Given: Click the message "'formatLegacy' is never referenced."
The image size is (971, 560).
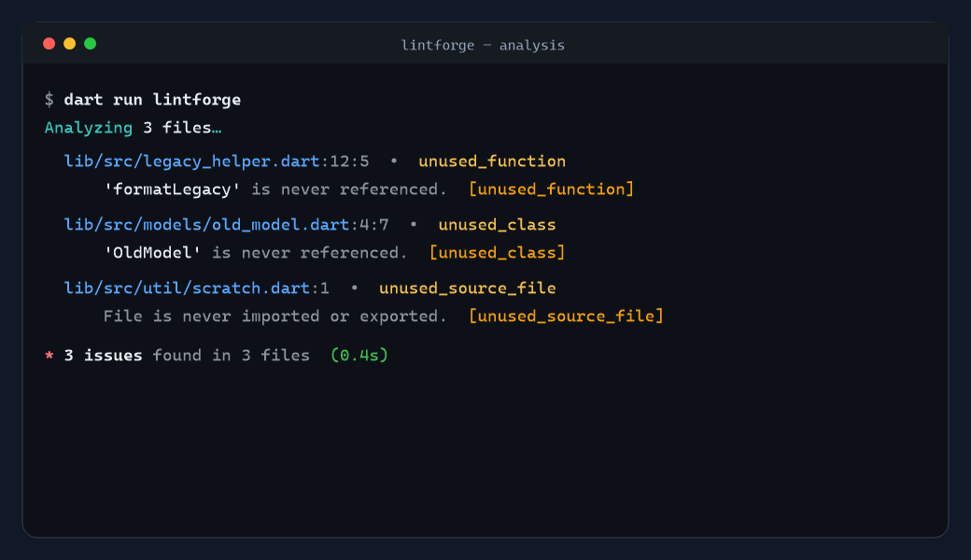Looking at the screenshot, I should click(x=274, y=189).
